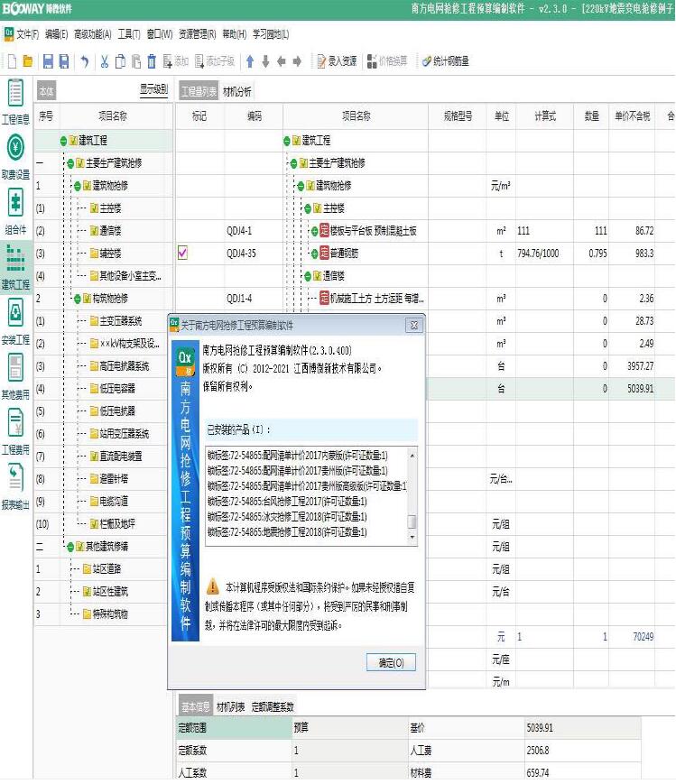676x784 pixels.
Task: Open the 编辑(E) menu
Action: coord(57,34)
